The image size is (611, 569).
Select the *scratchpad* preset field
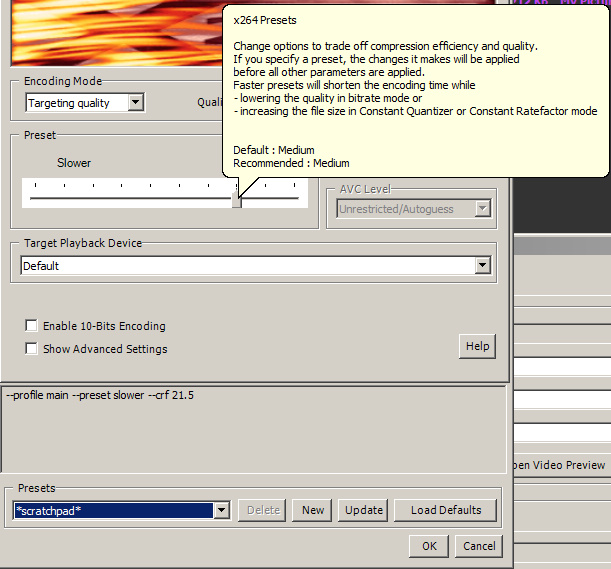click(x=113, y=511)
